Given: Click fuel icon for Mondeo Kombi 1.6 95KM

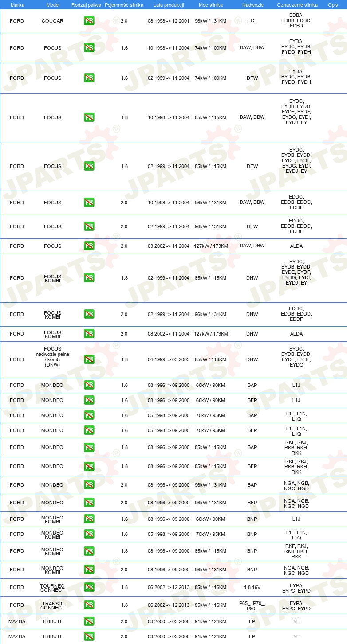Looking at the screenshot, I should pos(89,534).
